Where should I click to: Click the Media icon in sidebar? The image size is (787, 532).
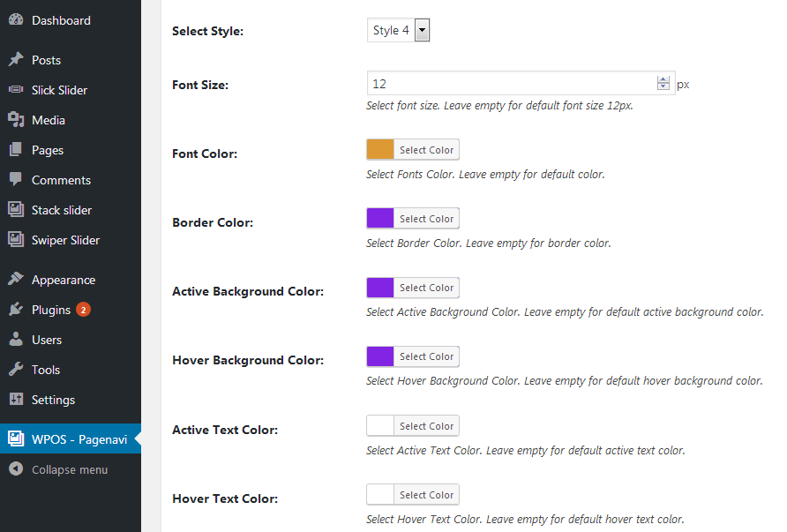click(x=16, y=120)
